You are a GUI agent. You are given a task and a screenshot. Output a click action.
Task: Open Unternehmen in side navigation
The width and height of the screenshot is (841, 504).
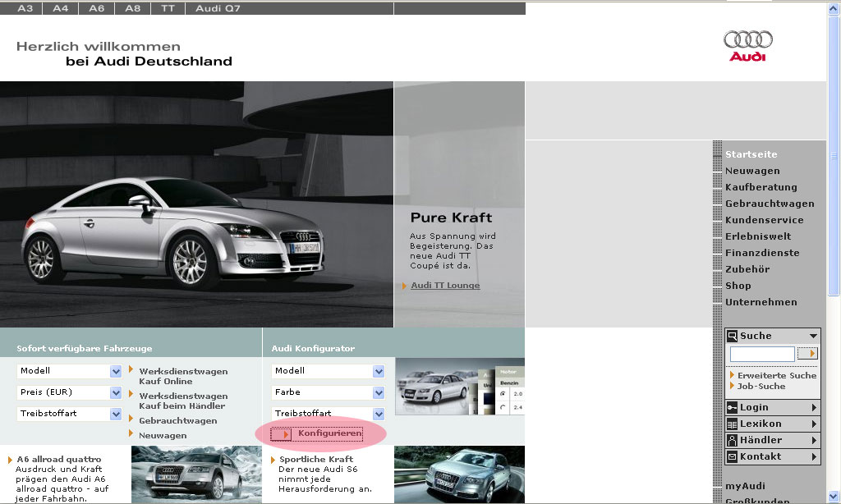pyautogui.click(x=761, y=302)
